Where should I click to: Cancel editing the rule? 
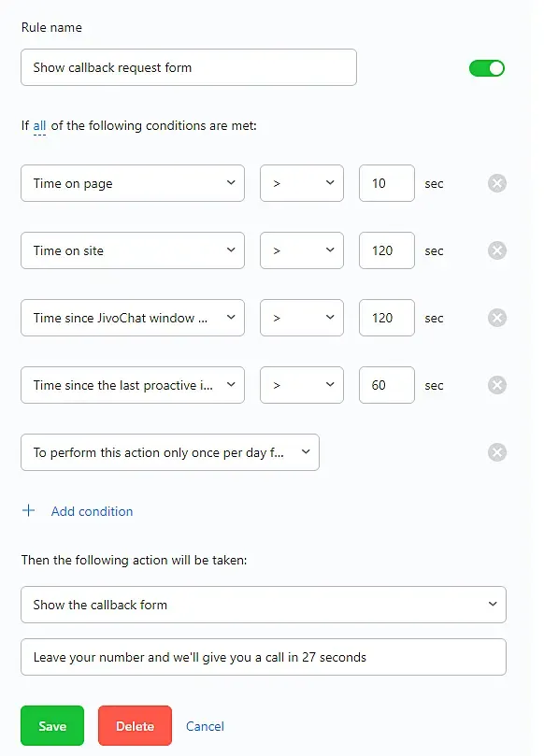[x=205, y=726]
